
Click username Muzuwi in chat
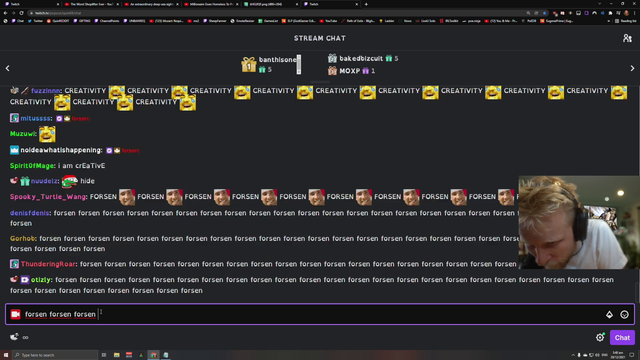[x=23, y=134]
